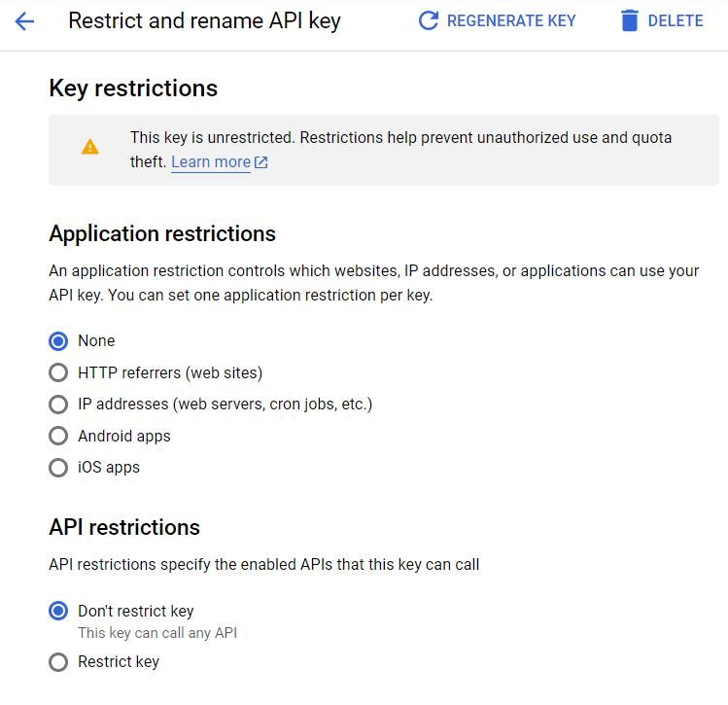728x705 pixels.
Task: Click the circular regenerate arrow icon
Action: point(428,20)
